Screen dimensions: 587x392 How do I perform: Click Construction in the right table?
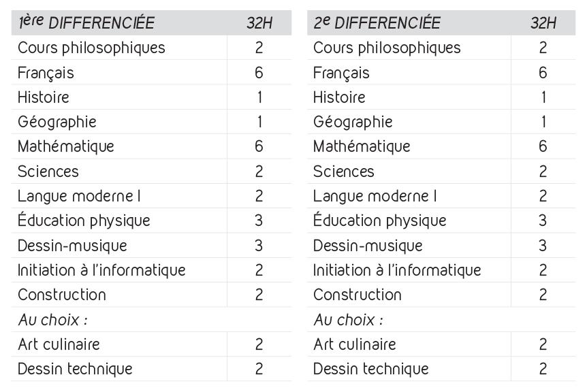tap(358, 295)
